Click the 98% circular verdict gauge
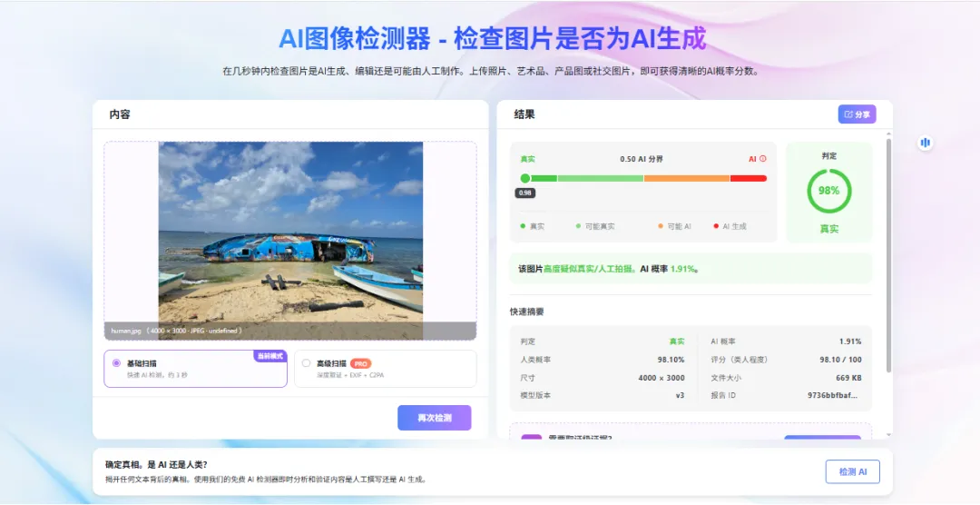Screen dimensions: 980x505 pos(828,191)
